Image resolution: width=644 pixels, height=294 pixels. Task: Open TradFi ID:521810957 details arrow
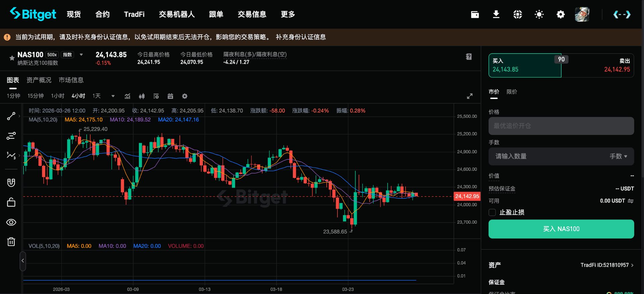632,265
